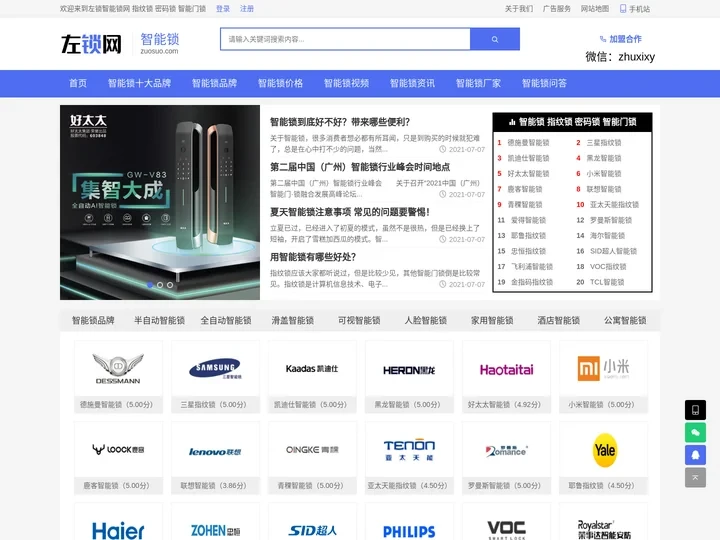The height and width of the screenshot is (540, 720).
Task: Open article 第二届中国(广州)智能锁行业峰会时间地点
Action: pos(360,167)
